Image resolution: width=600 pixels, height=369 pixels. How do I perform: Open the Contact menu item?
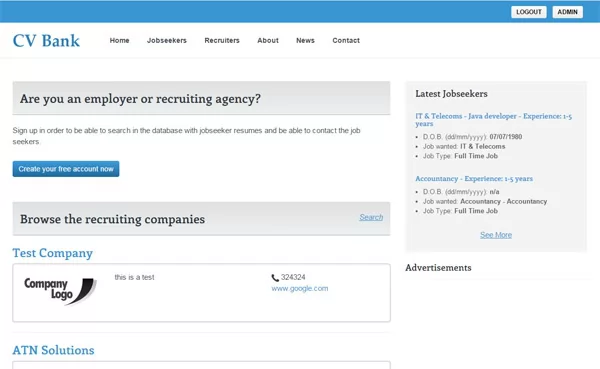(x=346, y=40)
